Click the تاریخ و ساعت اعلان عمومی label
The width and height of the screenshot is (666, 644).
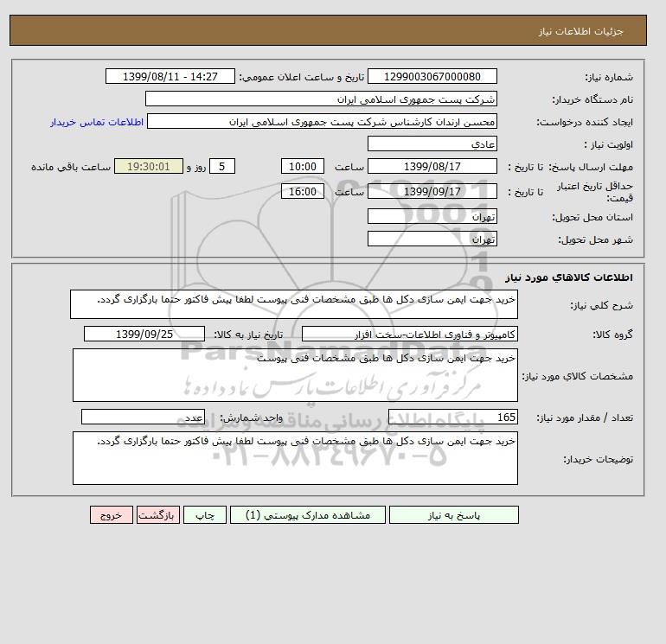(302, 77)
